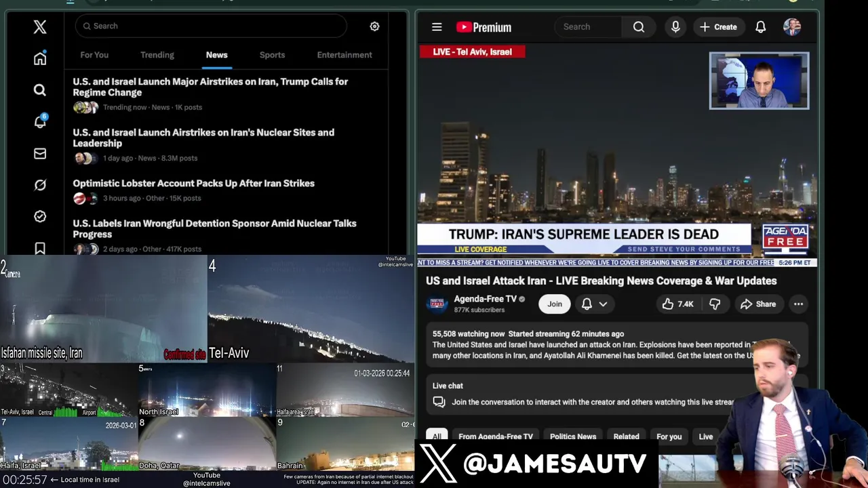The image size is (868, 488).
Task: Click the Share button under the video
Action: (x=758, y=304)
